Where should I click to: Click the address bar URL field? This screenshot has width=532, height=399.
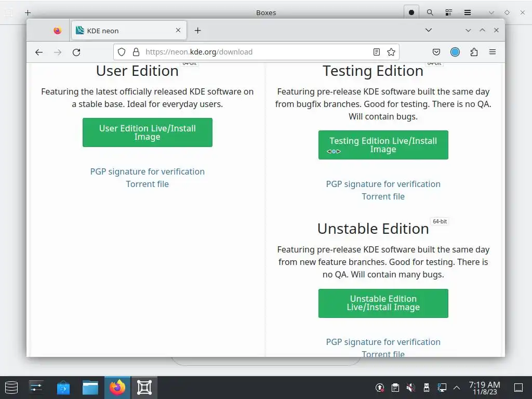[x=257, y=52]
